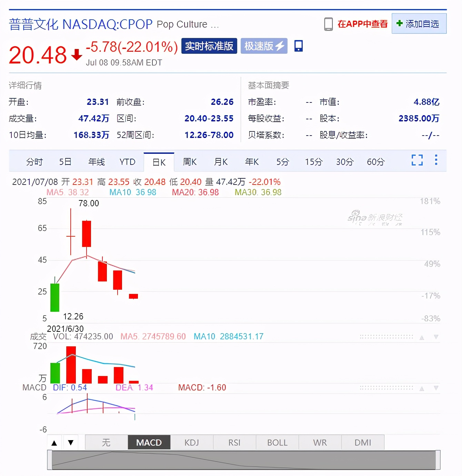Click the tall red candle below 78.00

[x=87, y=234]
